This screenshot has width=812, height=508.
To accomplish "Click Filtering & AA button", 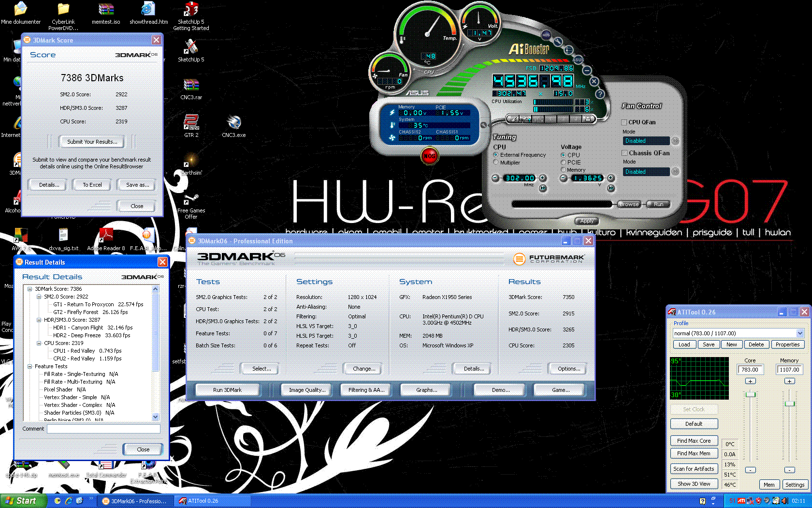I will (366, 390).
